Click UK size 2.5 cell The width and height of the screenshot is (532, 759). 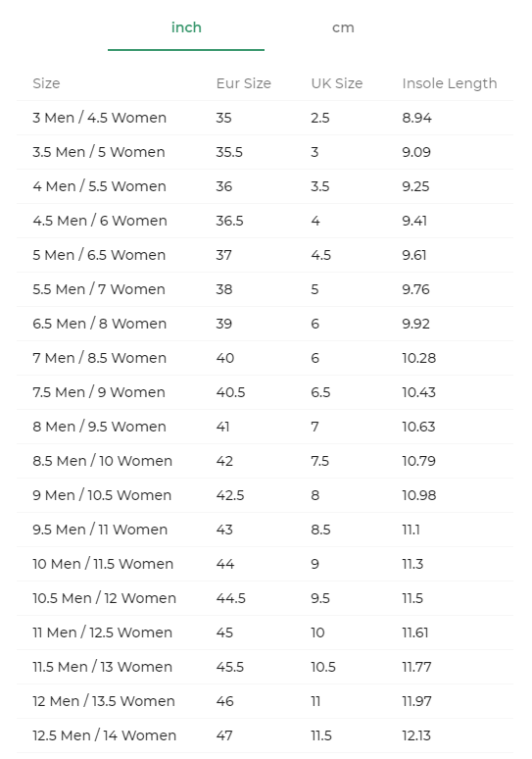tap(320, 118)
